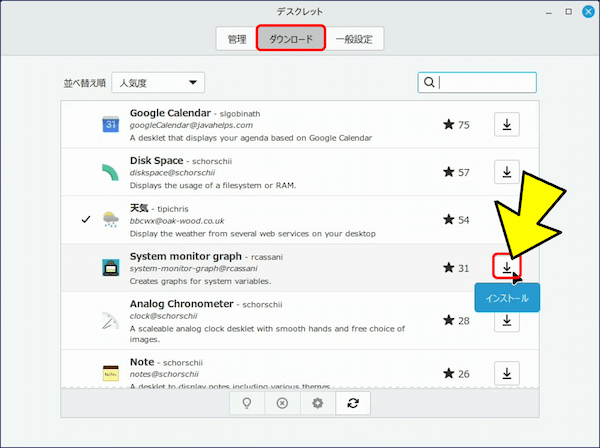Click the インストール tooltip button
Viewport: 600px width, 448px height.
pyautogui.click(x=507, y=298)
